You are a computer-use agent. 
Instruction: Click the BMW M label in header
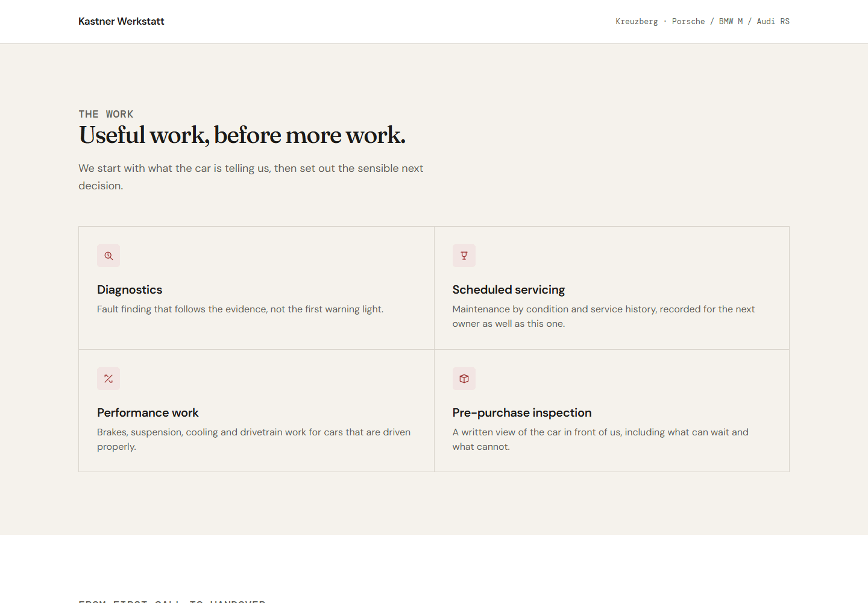(731, 21)
